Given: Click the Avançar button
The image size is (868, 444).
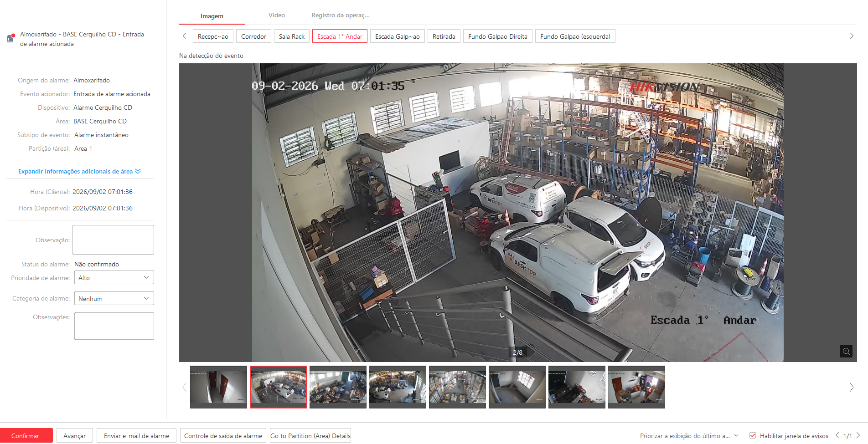Looking at the screenshot, I should point(75,436).
